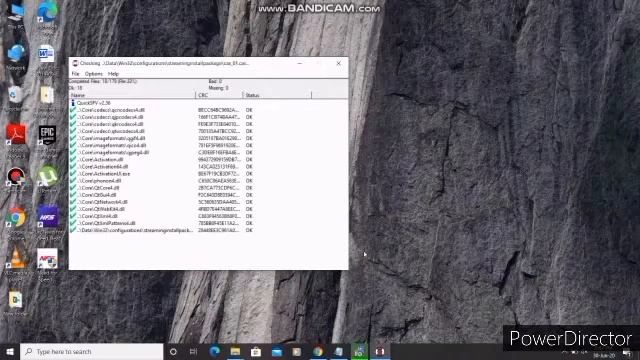Open the uTorrent desktop icon
640x360 pixels.
point(47,176)
